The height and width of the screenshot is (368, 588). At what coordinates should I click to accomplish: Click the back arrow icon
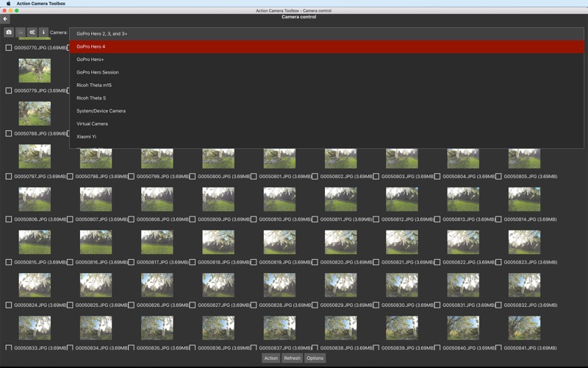(5, 19)
